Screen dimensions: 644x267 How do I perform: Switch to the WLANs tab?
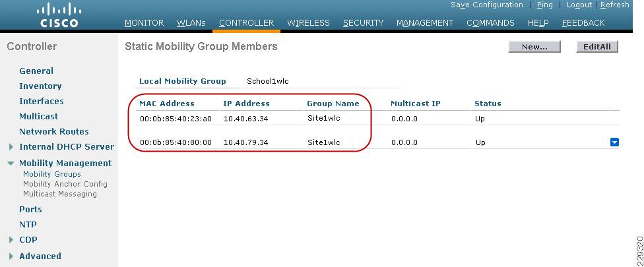pos(191,23)
